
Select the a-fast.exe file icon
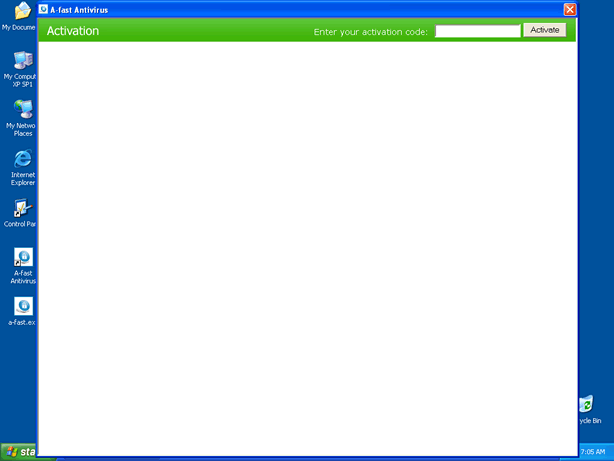23,307
